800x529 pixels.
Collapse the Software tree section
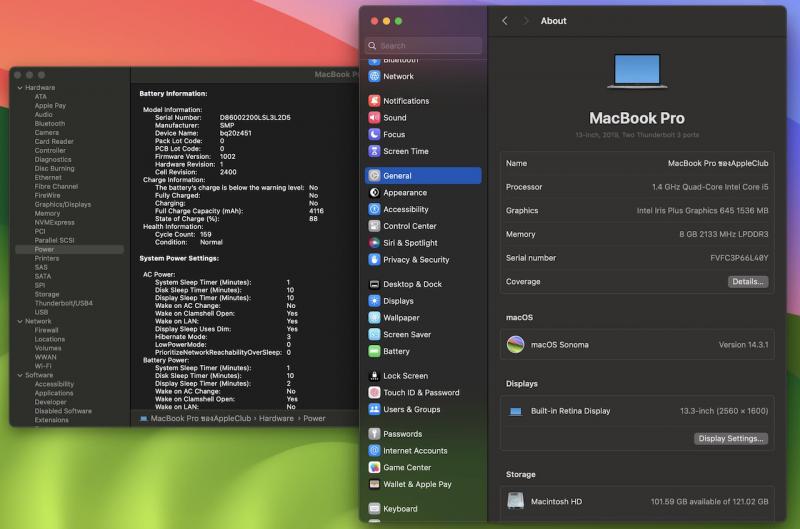click(20, 375)
